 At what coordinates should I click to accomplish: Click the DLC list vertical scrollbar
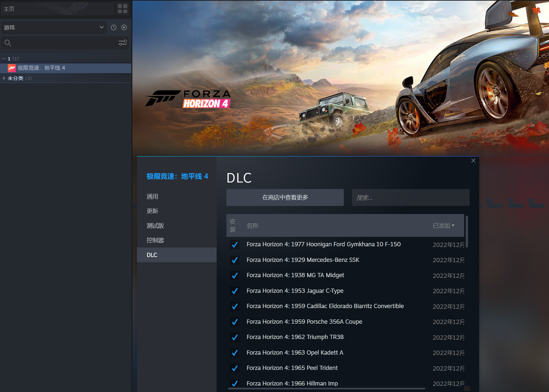467,232
